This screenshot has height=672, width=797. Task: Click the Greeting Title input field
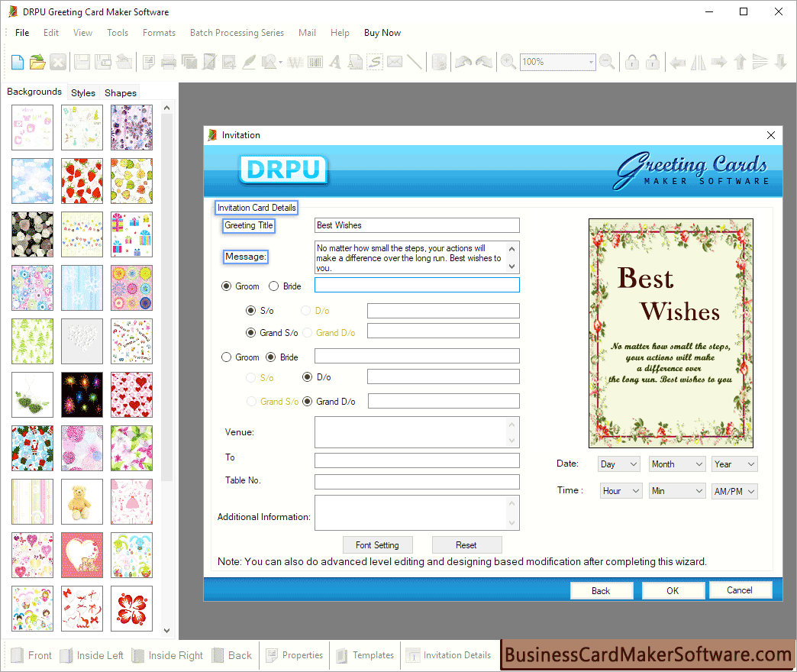click(417, 225)
